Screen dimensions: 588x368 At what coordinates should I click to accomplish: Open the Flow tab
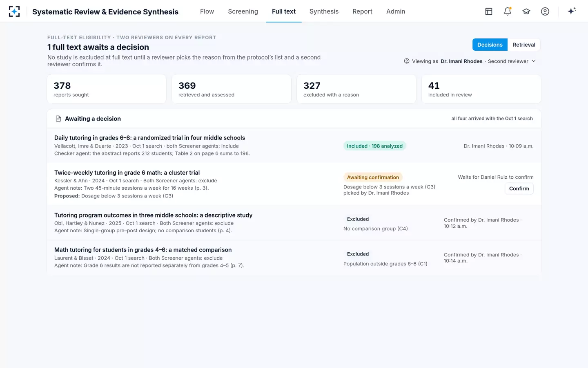click(207, 11)
